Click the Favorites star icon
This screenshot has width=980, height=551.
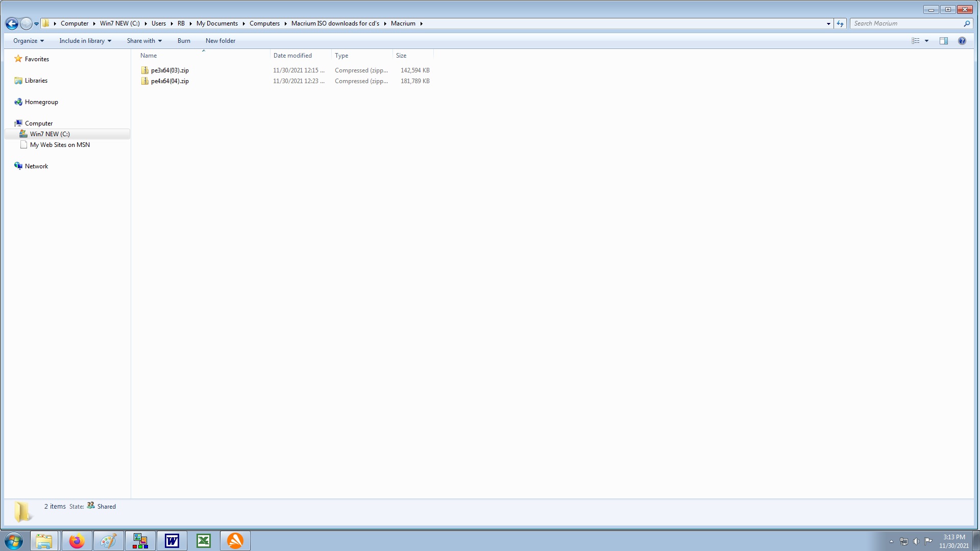18,59
